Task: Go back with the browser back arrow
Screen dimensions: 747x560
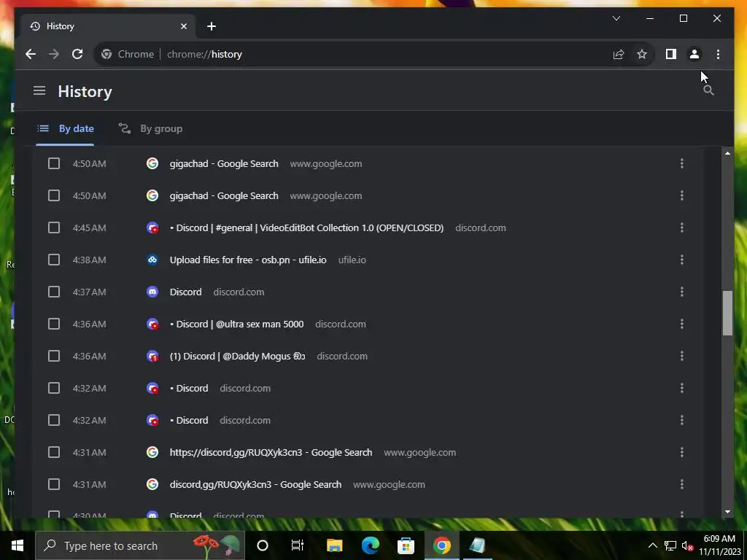Action: tap(31, 54)
